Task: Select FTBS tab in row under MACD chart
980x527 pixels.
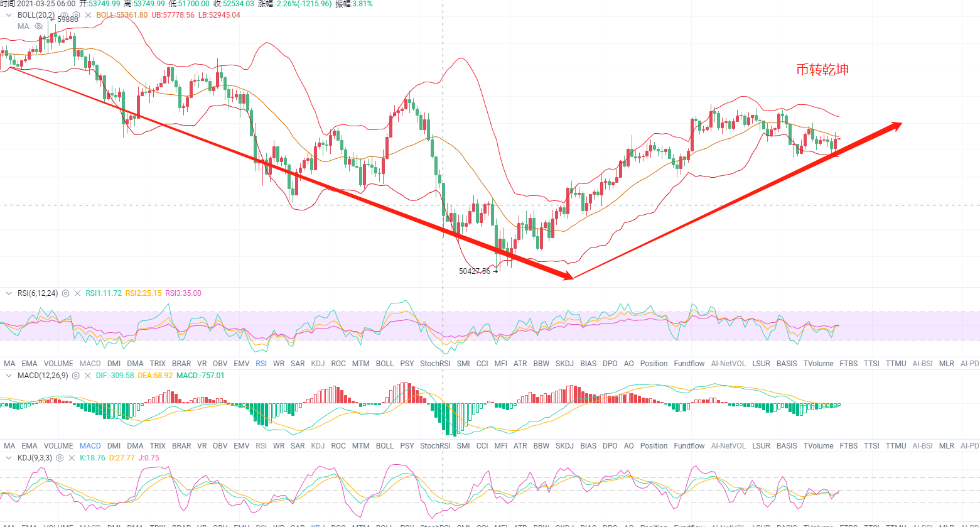Action: coord(848,446)
